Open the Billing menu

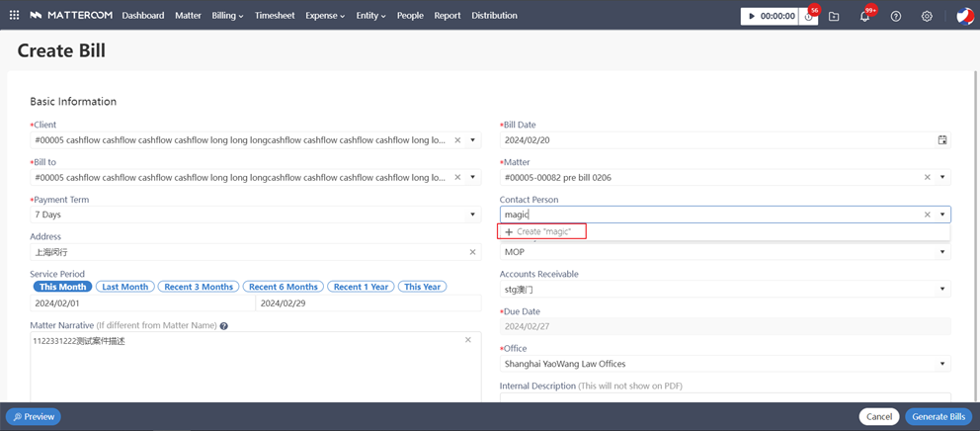pyautogui.click(x=227, y=16)
